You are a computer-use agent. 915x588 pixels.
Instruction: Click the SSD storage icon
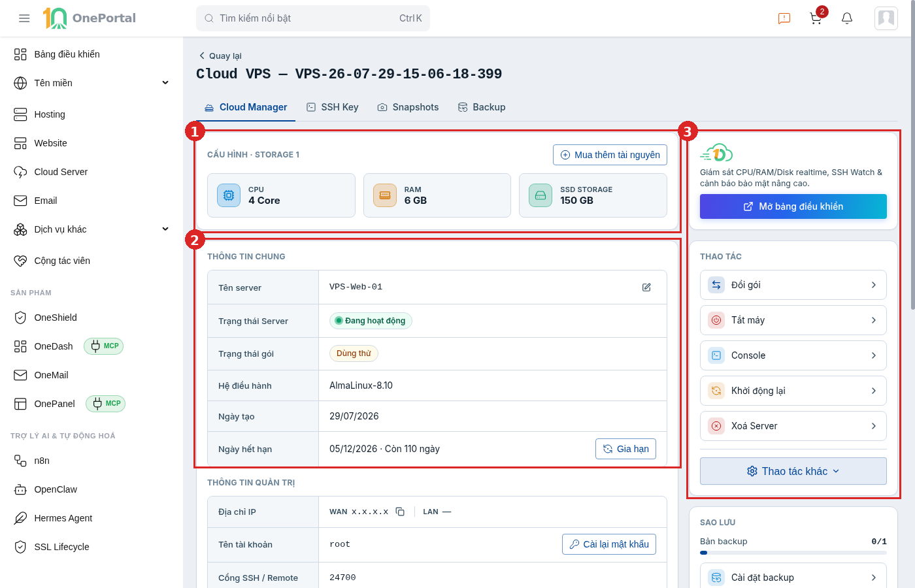point(541,195)
